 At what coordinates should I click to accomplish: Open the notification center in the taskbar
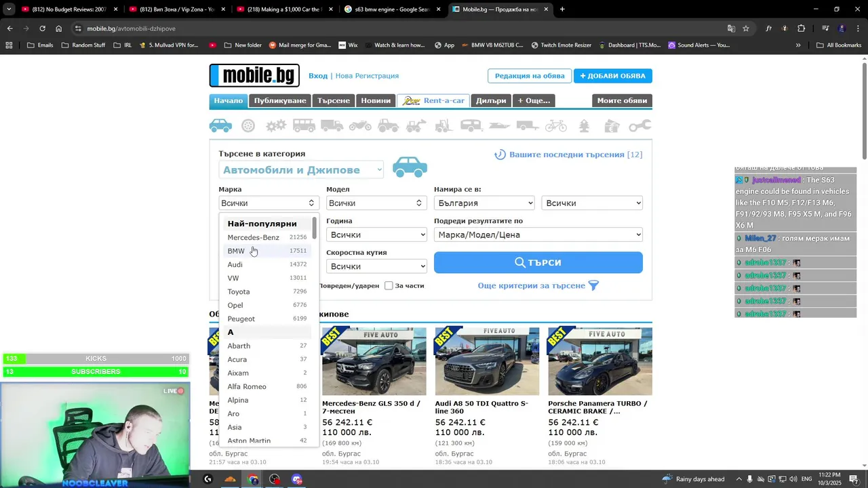click(854, 479)
